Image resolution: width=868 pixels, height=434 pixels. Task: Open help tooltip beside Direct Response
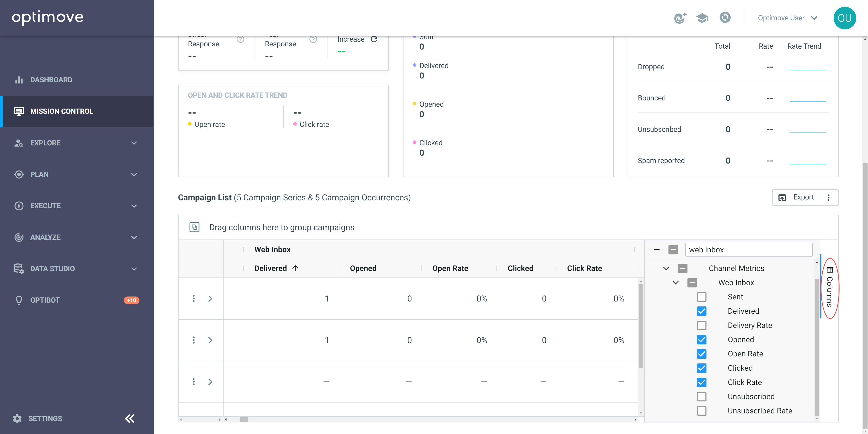(x=240, y=39)
